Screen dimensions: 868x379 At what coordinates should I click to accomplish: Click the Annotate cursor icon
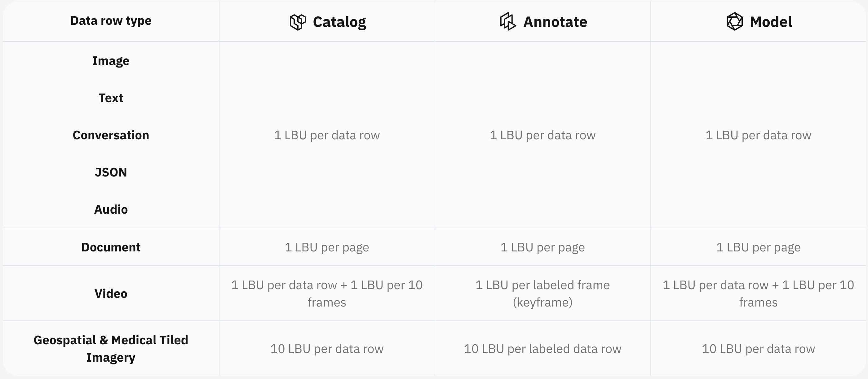point(507,22)
